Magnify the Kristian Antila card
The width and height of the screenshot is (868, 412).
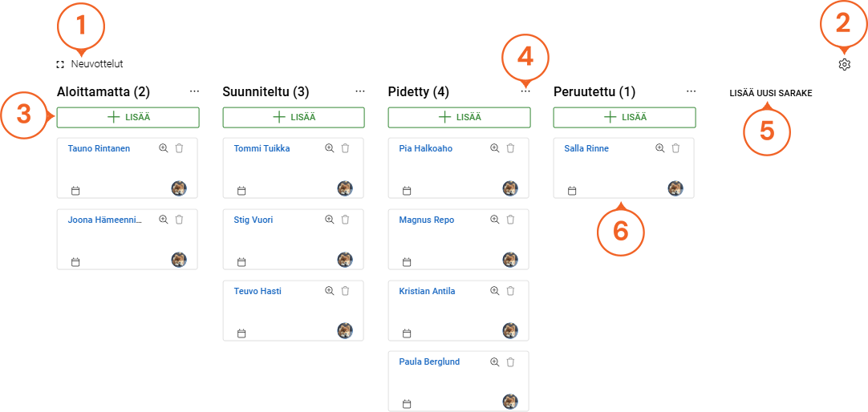click(x=495, y=291)
